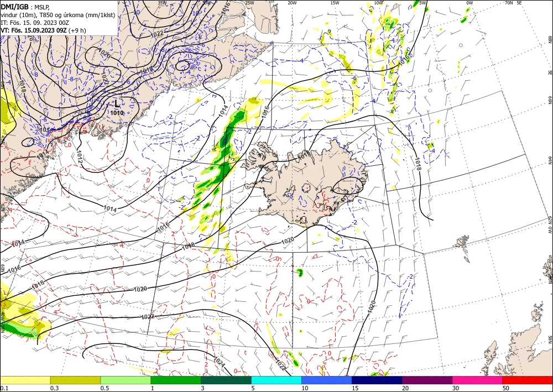
Task: Click the '10W' longitude label
Action: pos(378,3)
